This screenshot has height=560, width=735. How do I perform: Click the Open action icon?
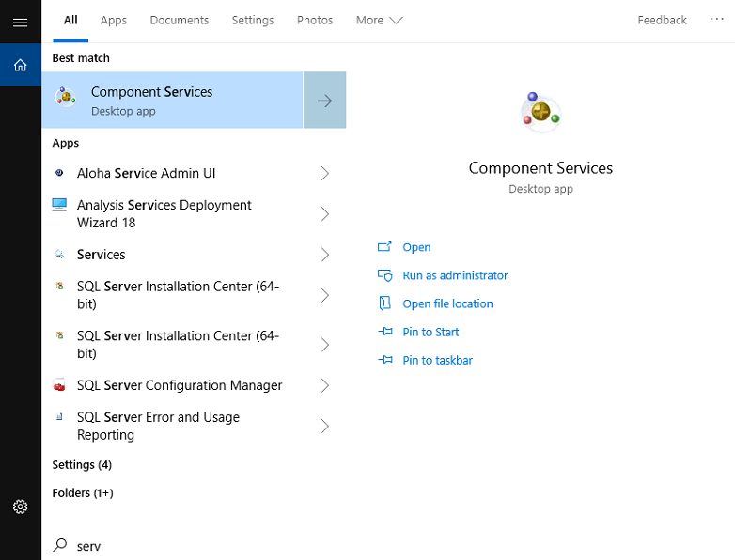(384, 246)
